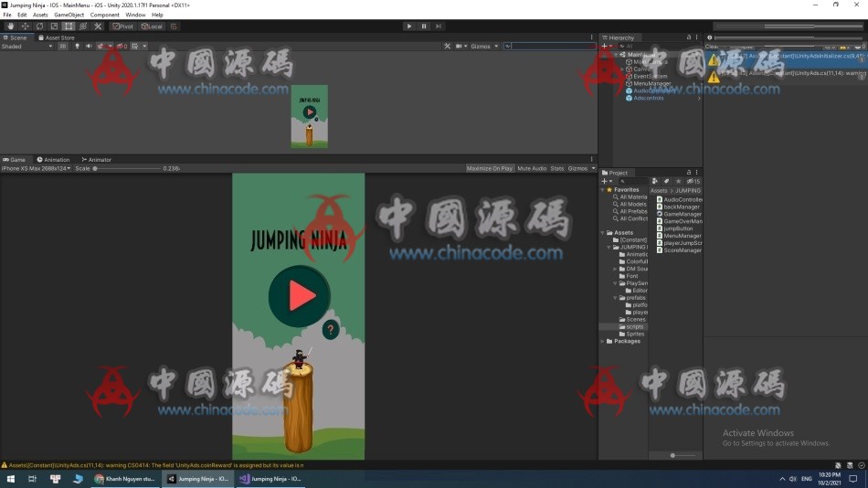This screenshot has height=488, width=868.
Task: Lock the Hierarchy panel
Action: 689,37
